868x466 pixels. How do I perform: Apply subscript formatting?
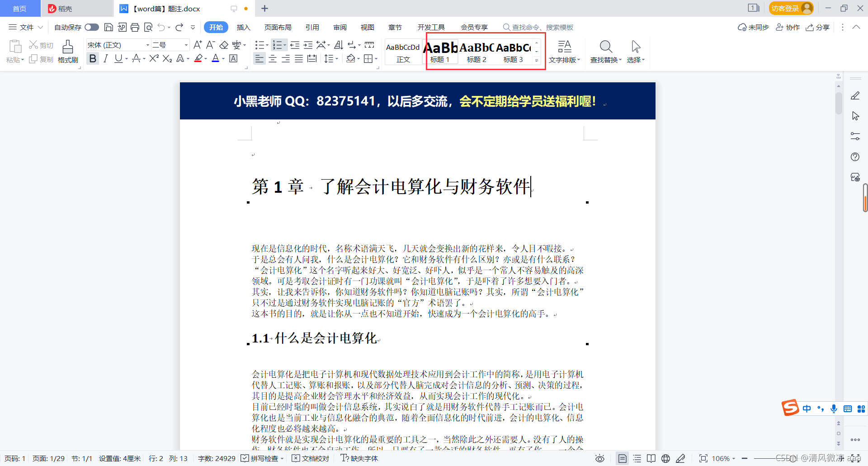click(x=167, y=58)
